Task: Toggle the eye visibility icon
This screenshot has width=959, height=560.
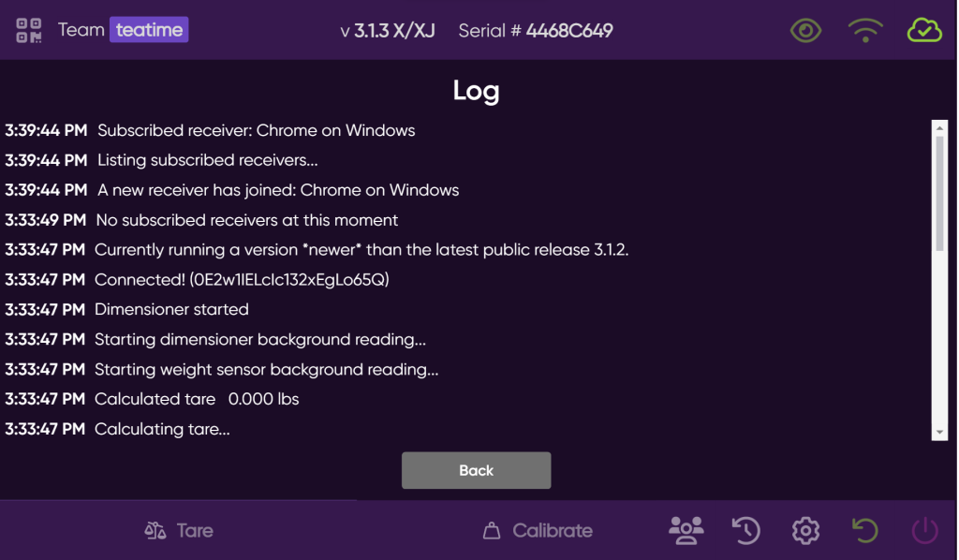Action: [805, 31]
